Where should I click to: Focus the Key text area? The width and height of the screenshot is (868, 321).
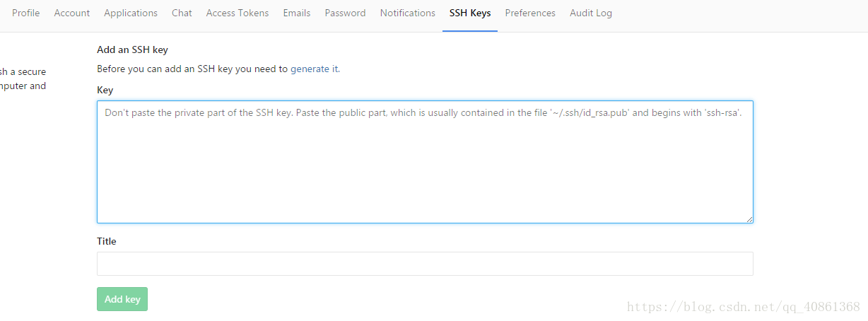pos(425,162)
